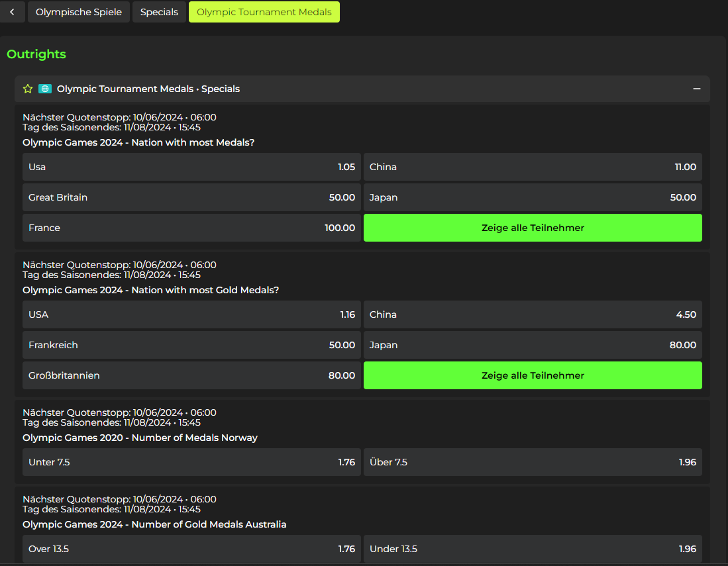The height and width of the screenshot is (566, 728).
Task: Bet on Usa at 1.05 most medals
Action: [191, 167]
